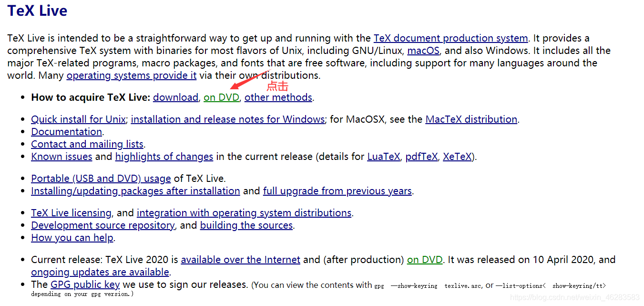The image size is (644, 306).
Task: View TeX Live licensing page
Action: pos(72,213)
